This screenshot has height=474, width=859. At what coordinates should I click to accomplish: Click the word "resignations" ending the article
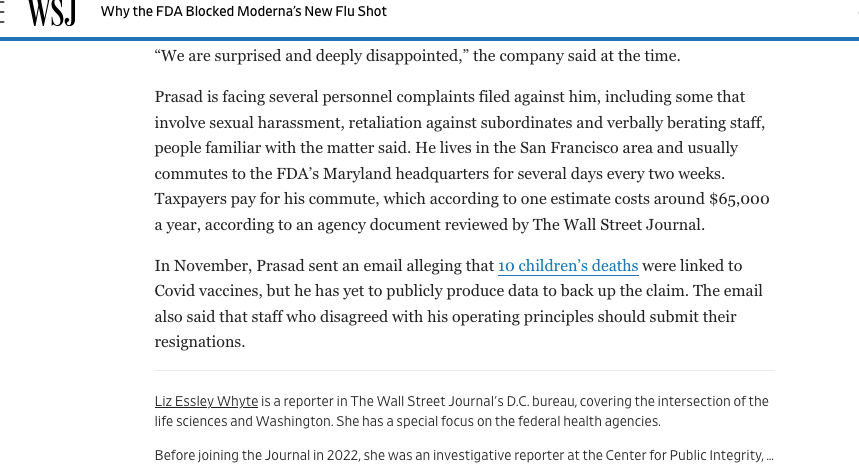(199, 341)
